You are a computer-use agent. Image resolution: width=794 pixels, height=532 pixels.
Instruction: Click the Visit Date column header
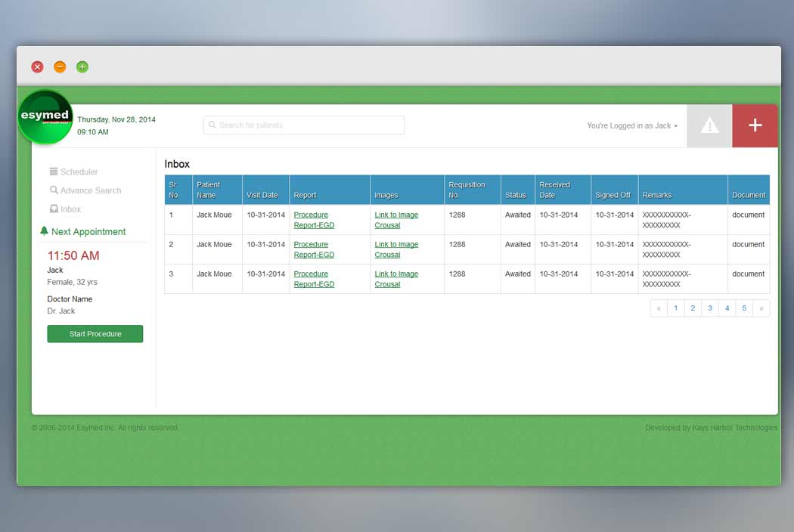point(266,190)
